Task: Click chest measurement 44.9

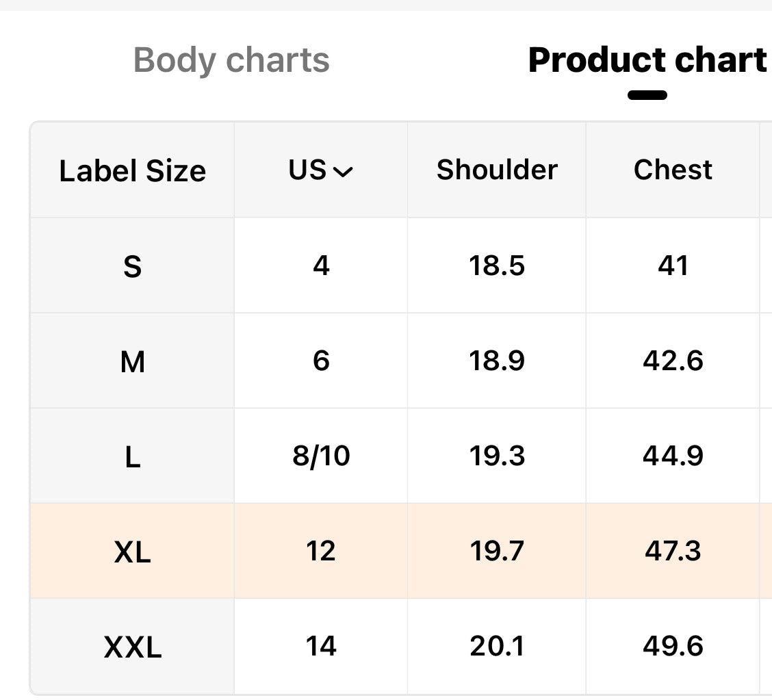Action: pyautogui.click(x=673, y=456)
